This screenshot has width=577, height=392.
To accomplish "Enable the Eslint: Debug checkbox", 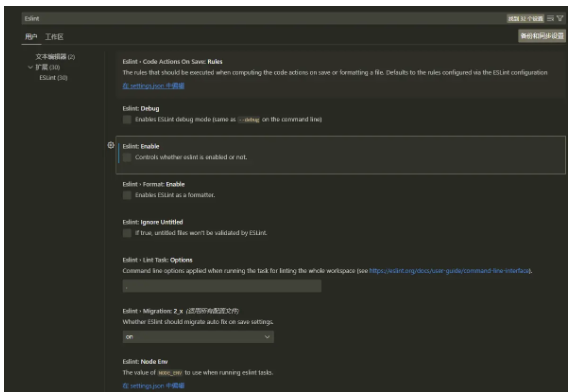I will [127, 120].
